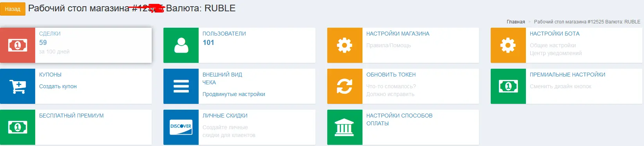
Task: Open ВНЕШНИЙ ВИД ЧЕКА title
Action: tap(222, 78)
